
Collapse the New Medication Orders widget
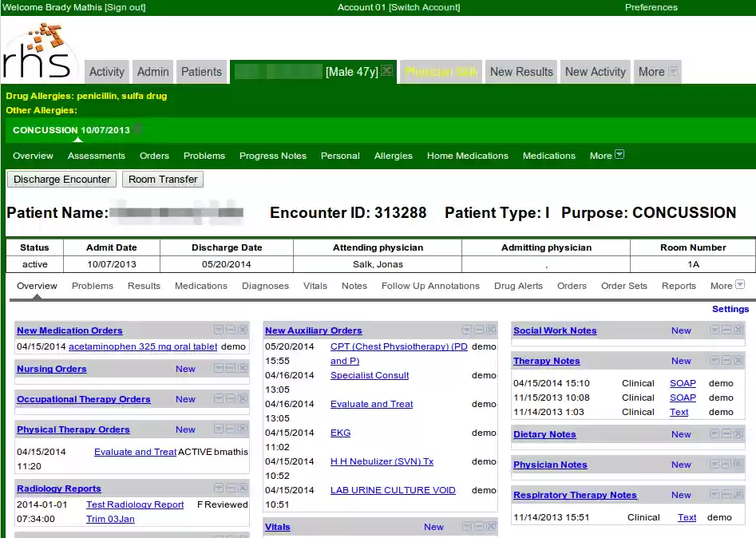pos(231,330)
